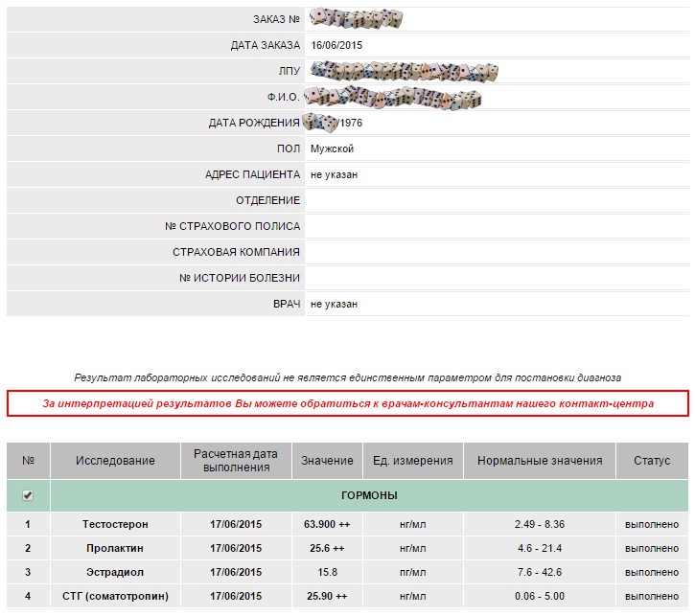
Task: Click the red interpretation notice banner
Action: tap(348, 403)
